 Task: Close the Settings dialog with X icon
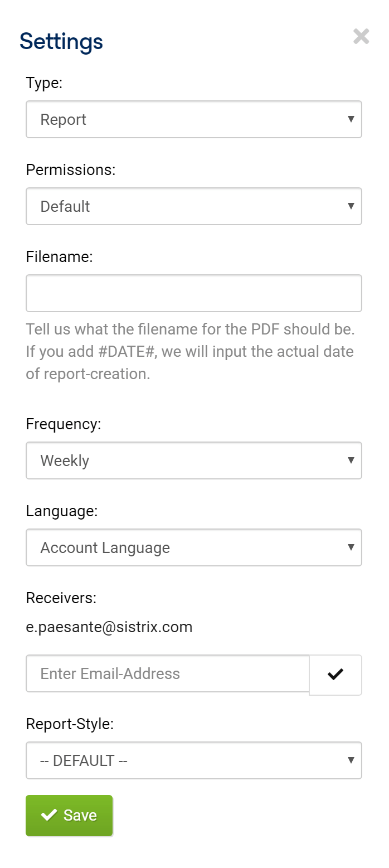click(x=361, y=37)
